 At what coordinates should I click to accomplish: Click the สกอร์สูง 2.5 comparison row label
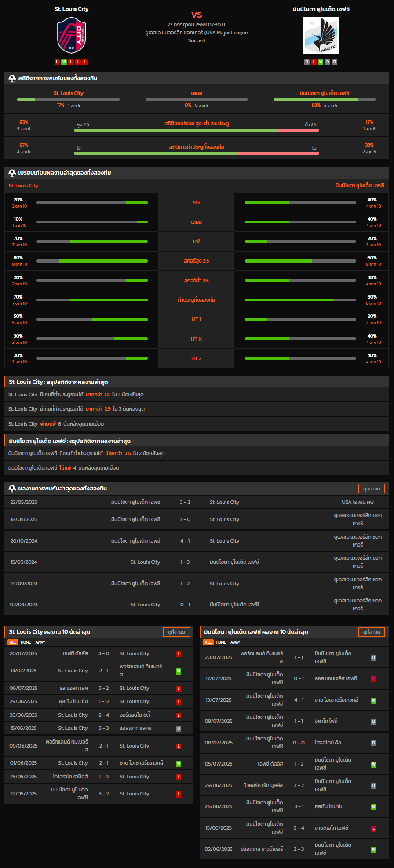[x=197, y=261]
